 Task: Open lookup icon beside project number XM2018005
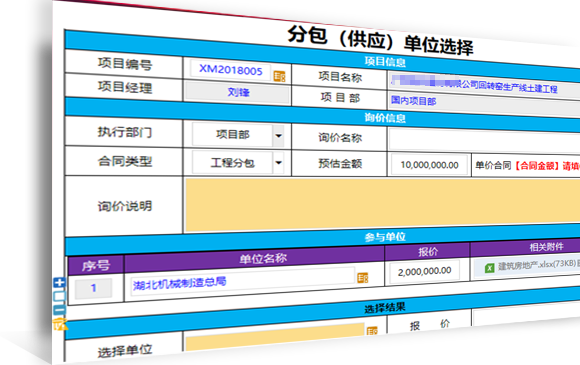tap(279, 76)
